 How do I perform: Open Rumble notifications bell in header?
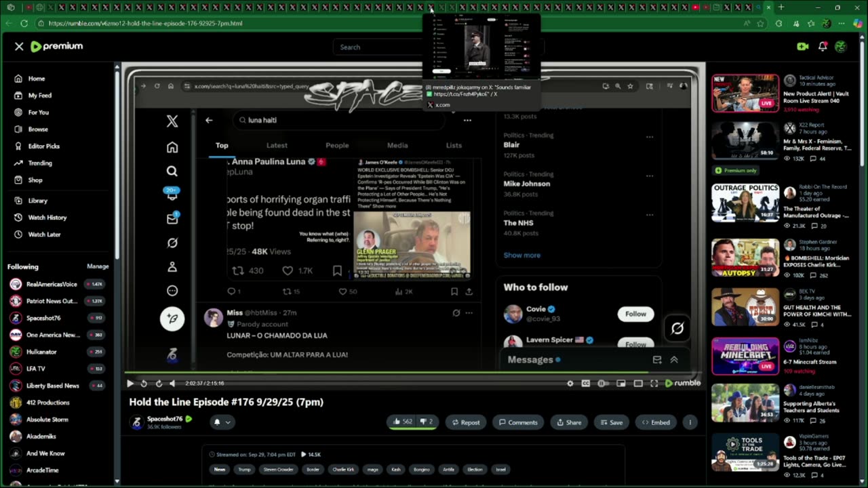pos(822,47)
